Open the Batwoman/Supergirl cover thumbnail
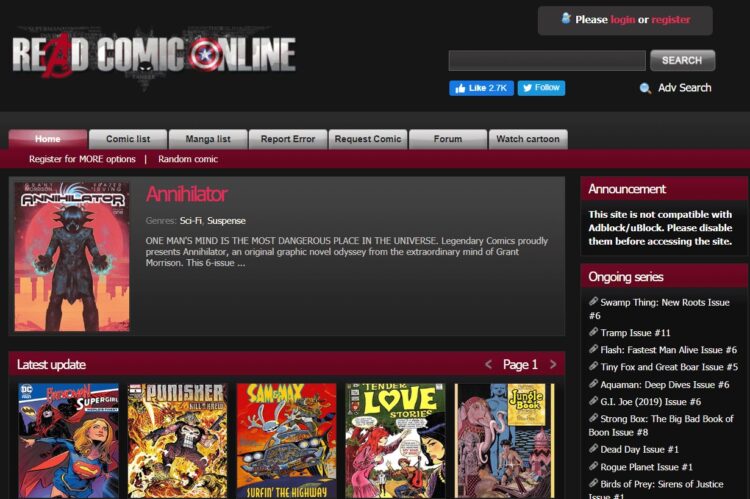 click(x=68, y=441)
